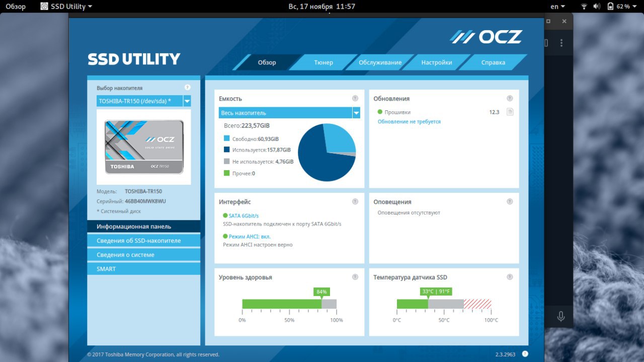Click green status dot beside SATA 6Gbit/s
This screenshot has width=644, height=362.
pyautogui.click(x=225, y=215)
